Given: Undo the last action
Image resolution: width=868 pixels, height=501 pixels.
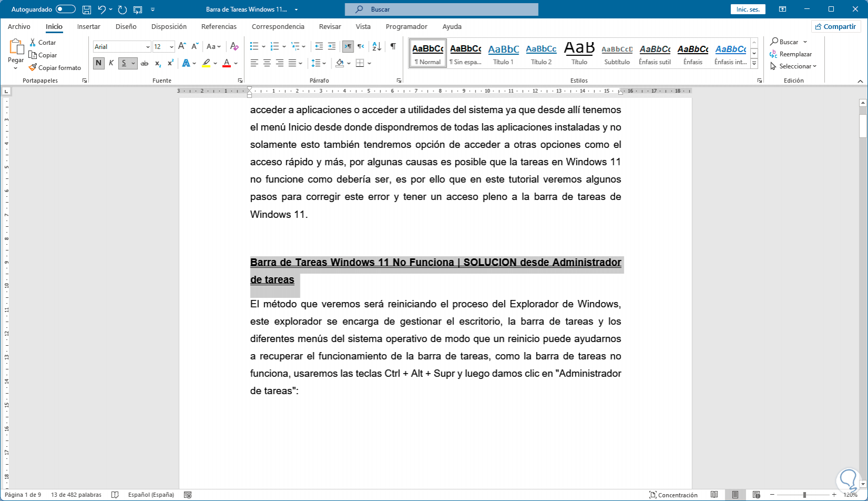Looking at the screenshot, I should [102, 9].
